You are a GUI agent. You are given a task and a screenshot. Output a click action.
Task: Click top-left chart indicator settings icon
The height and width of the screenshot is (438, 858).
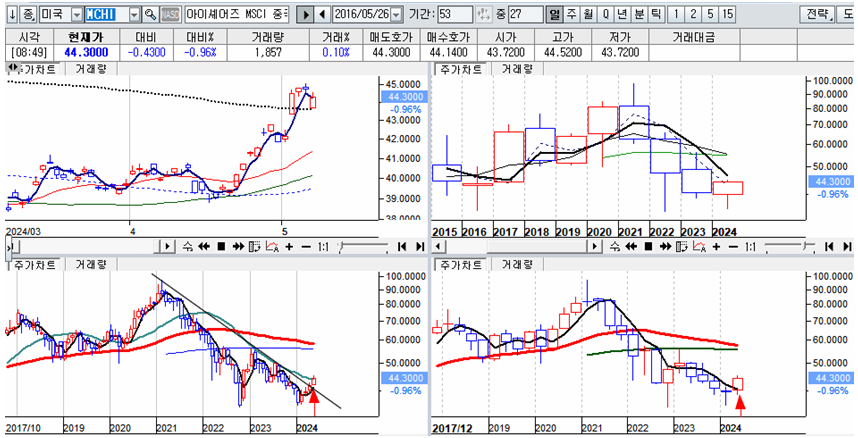272,246
